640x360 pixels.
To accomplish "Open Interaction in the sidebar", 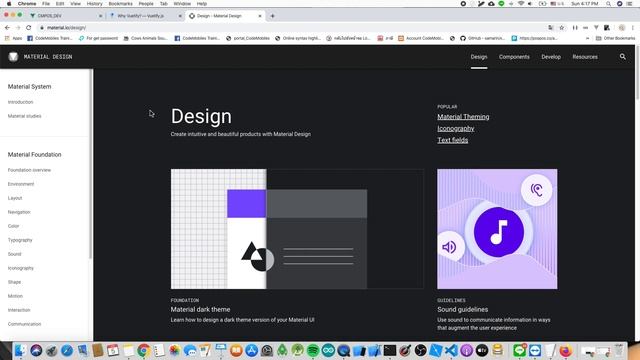I will pos(19,310).
